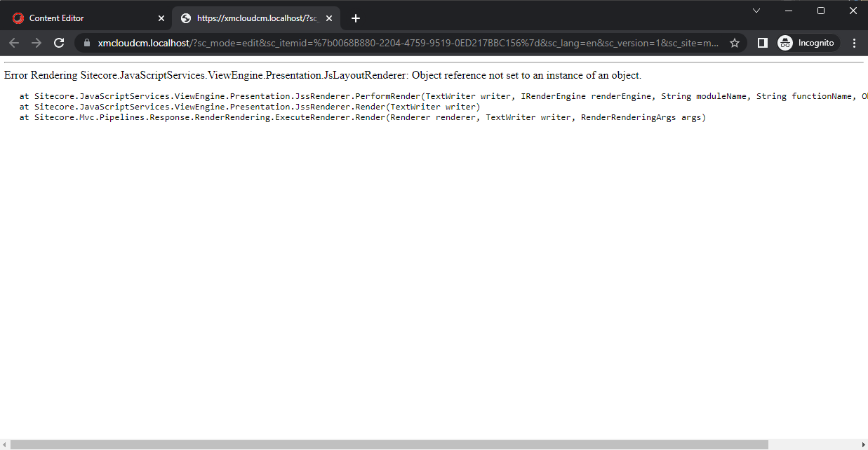Click the right scrollbar arrow
Image resolution: width=868 pixels, height=450 pixels.
862,444
